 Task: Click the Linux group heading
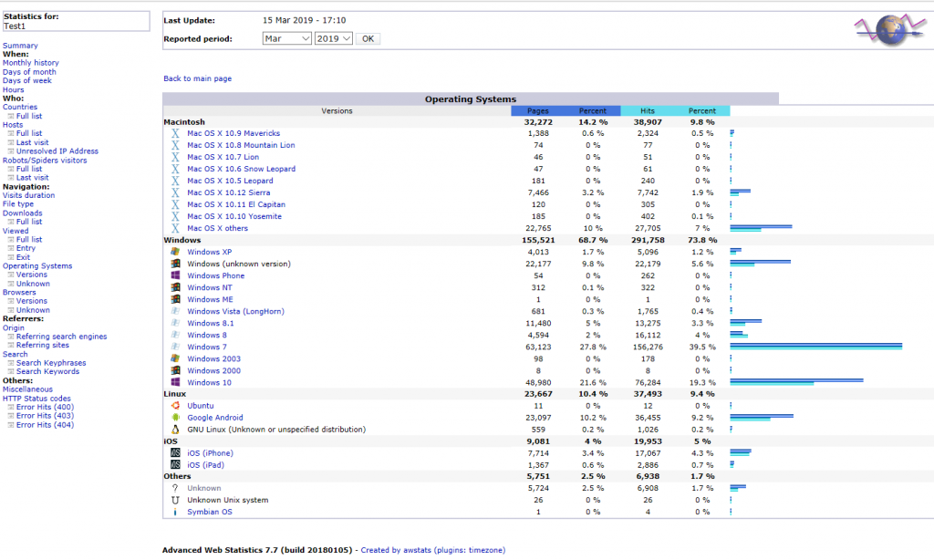(174, 394)
